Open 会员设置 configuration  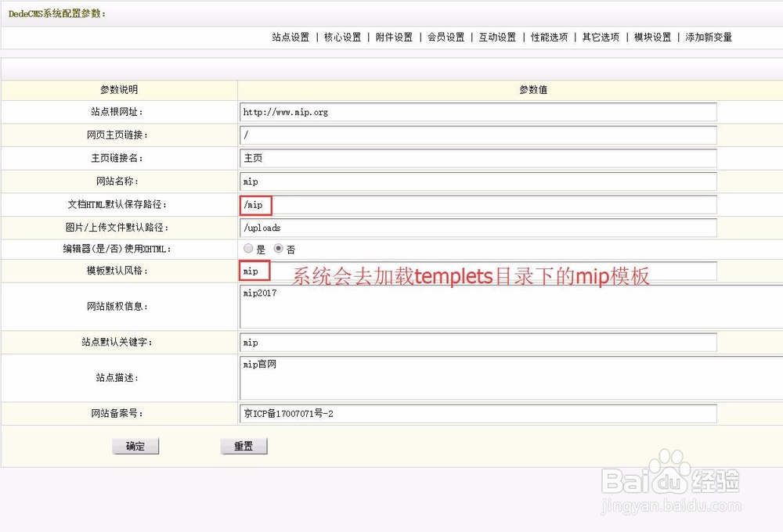(x=446, y=37)
